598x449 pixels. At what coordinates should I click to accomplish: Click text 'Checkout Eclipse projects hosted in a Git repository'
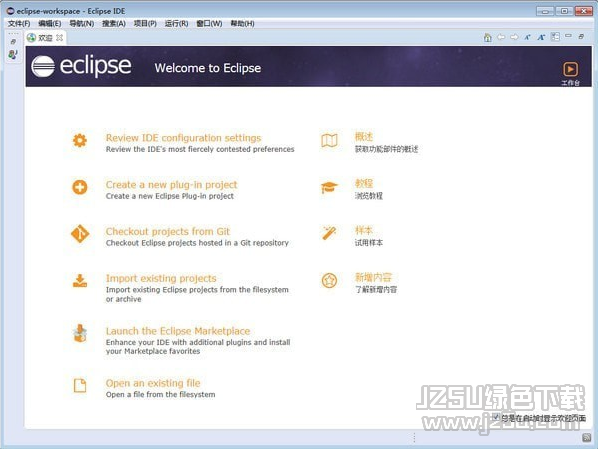[x=197, y=243]
